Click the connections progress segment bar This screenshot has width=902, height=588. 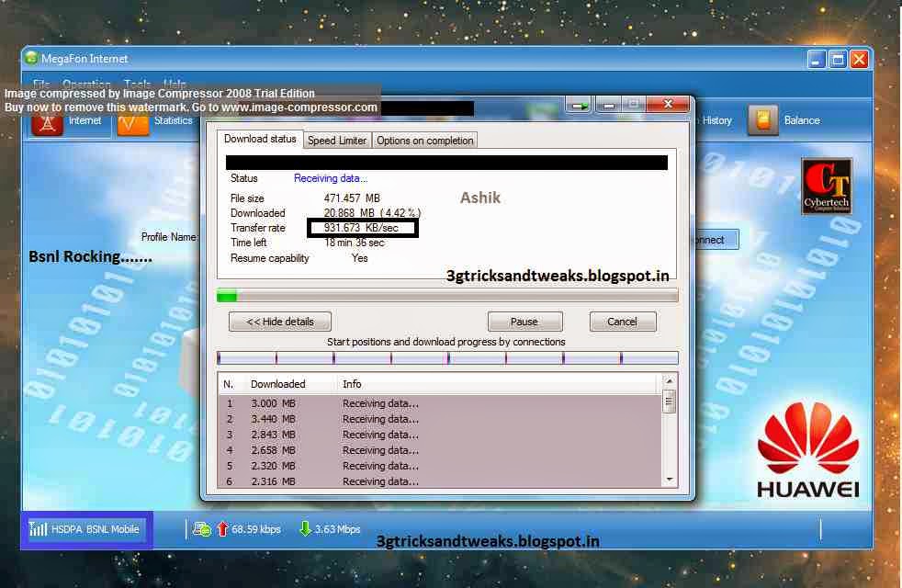pyautogui.click(x=447, y=358)
